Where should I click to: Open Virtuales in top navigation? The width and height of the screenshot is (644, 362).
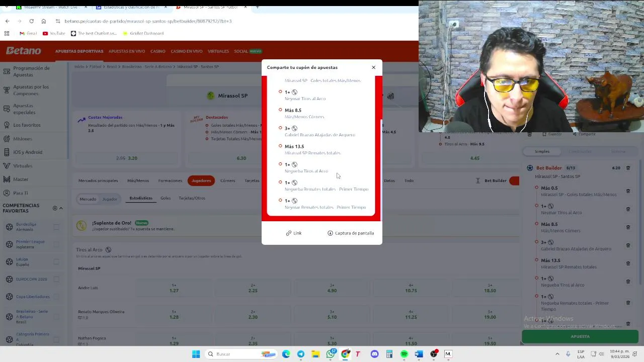(218, 51)
